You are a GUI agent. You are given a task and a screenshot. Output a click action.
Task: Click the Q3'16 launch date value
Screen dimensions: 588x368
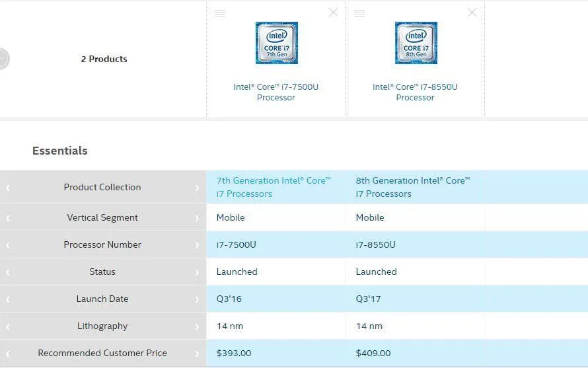click(x=229, y=299)
